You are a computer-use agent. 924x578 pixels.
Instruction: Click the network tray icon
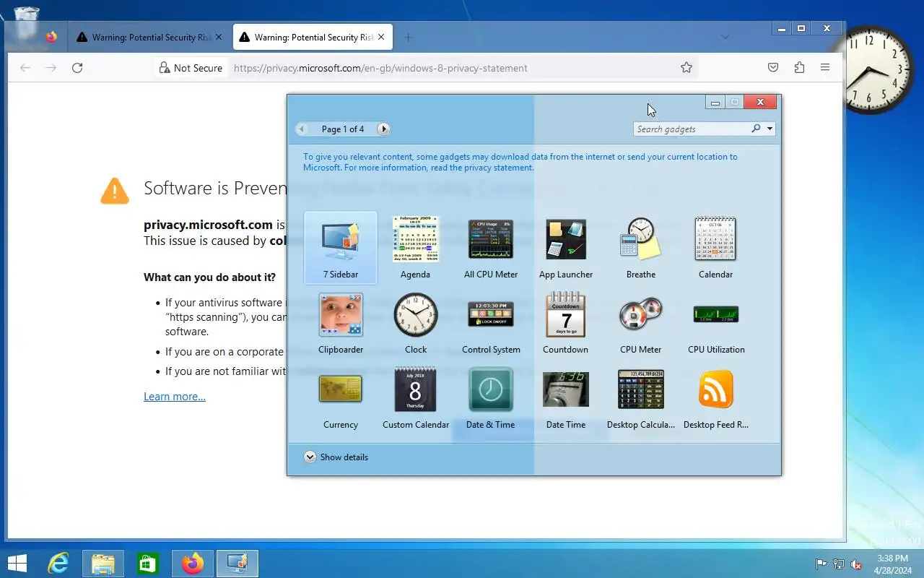click(x=839, y=564)
